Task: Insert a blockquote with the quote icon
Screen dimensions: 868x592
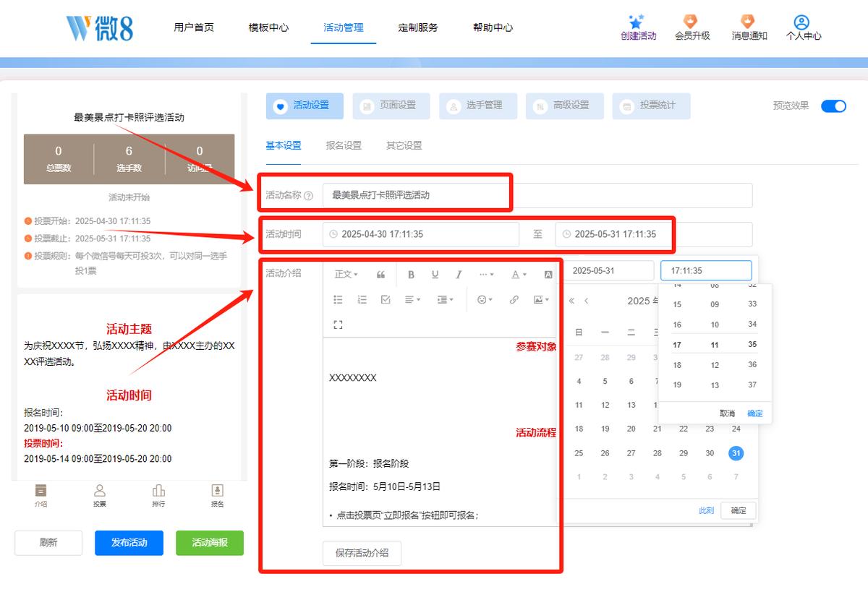Action: 381,275
